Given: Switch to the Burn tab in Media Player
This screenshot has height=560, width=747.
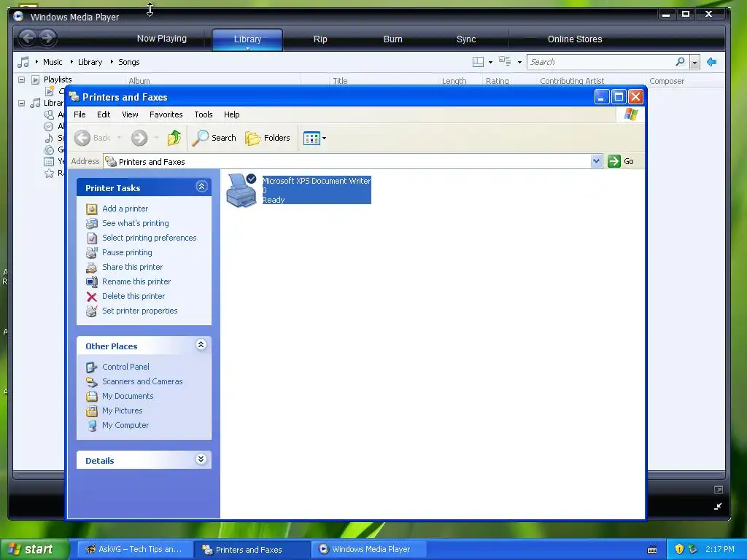Looking at the screenshot, I should (392, 39).
